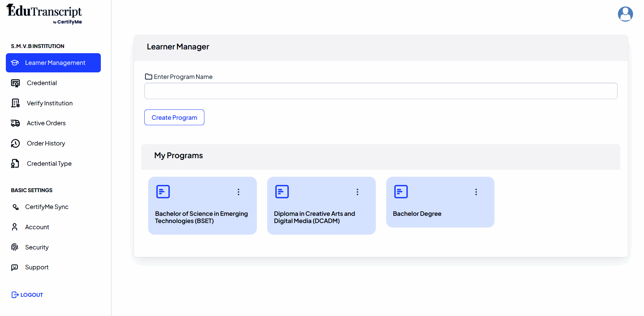Switch to the Account settings section

coord(37,227)
